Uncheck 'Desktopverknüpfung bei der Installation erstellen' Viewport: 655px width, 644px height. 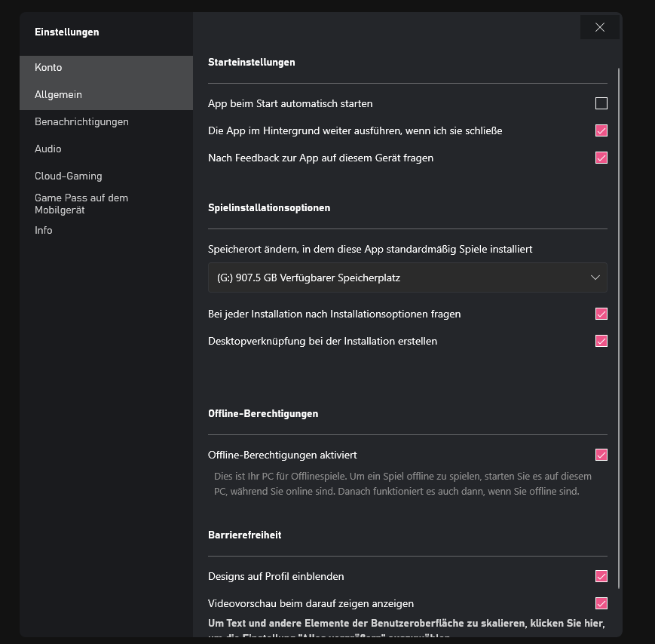click(x=601, y=341)
